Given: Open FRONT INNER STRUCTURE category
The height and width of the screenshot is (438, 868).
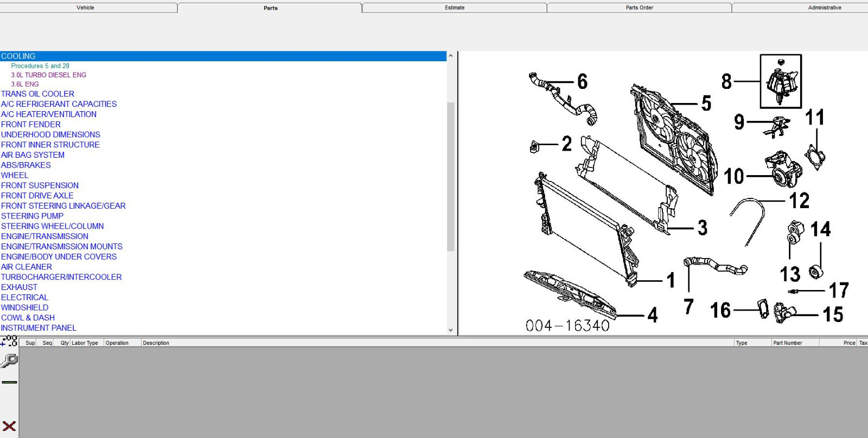Looking at the screenshot, I should pyautogui.click(x=50, y=145).
